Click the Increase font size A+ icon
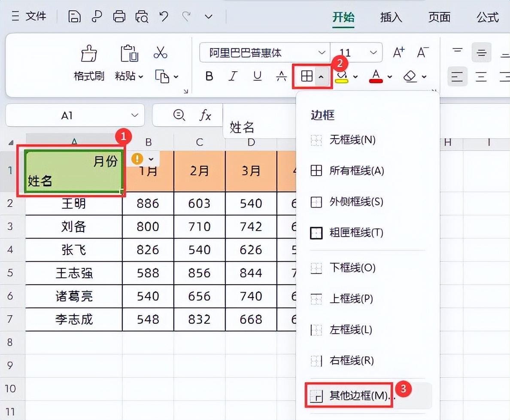 [399, 53]
